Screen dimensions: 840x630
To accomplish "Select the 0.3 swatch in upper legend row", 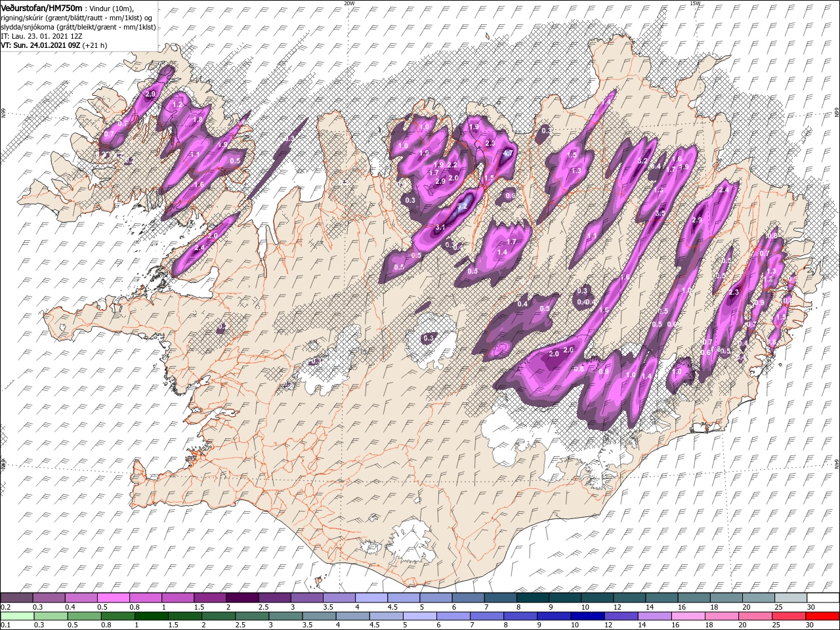I will (x=49, y=598).
